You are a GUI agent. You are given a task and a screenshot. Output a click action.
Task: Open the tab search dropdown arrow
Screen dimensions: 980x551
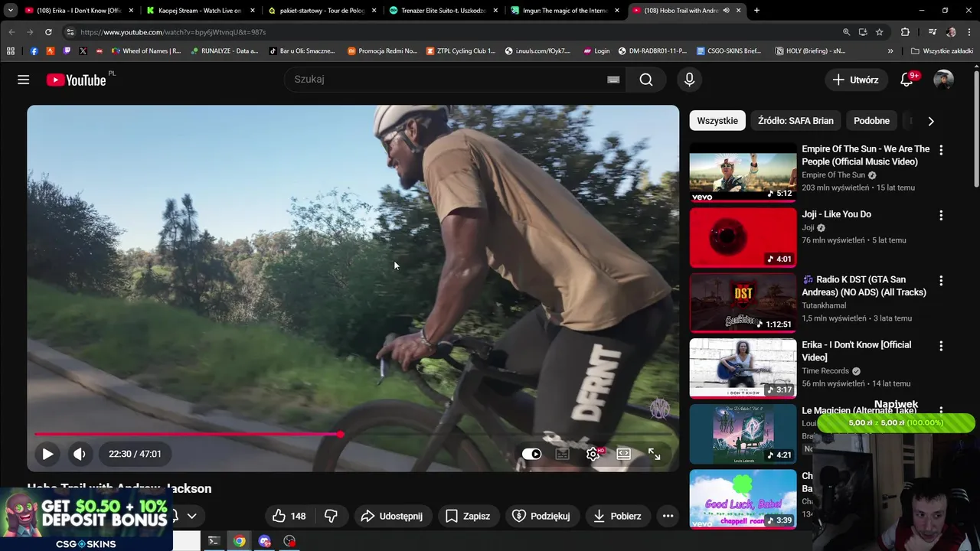pos(10,11)
